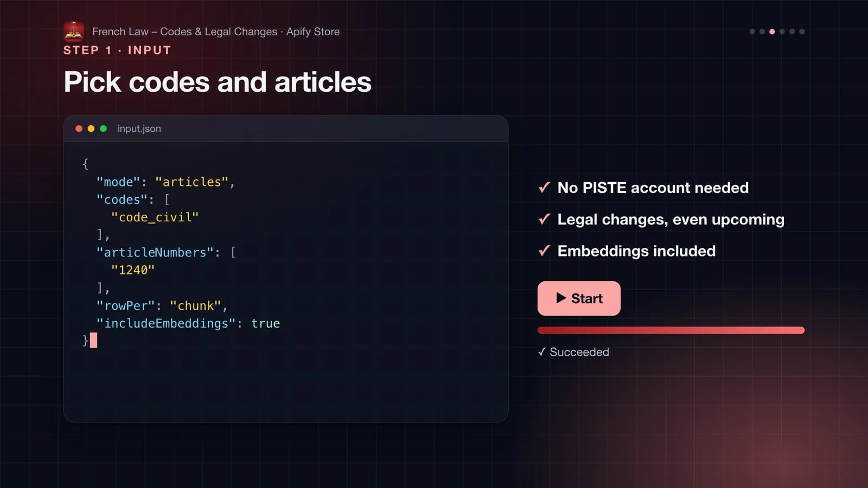This screenshot has height=488, width=868.
Task: Click the "1240" article number value
Action: (133, 270)
